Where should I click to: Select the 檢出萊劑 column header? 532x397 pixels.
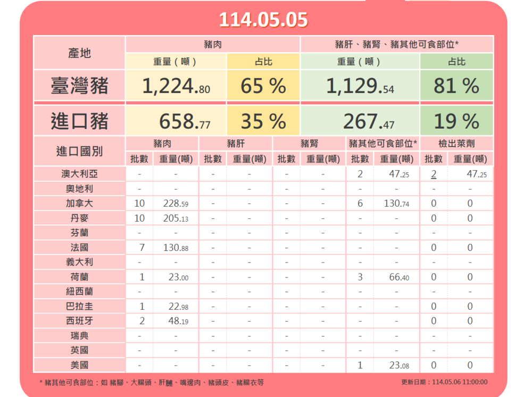[458, 143]
